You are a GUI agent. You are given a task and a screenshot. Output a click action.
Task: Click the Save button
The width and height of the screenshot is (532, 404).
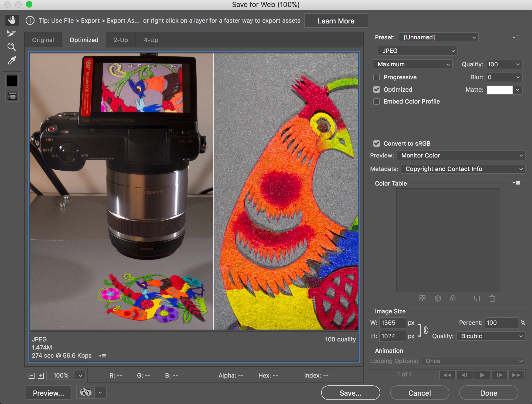pos(350,393)
